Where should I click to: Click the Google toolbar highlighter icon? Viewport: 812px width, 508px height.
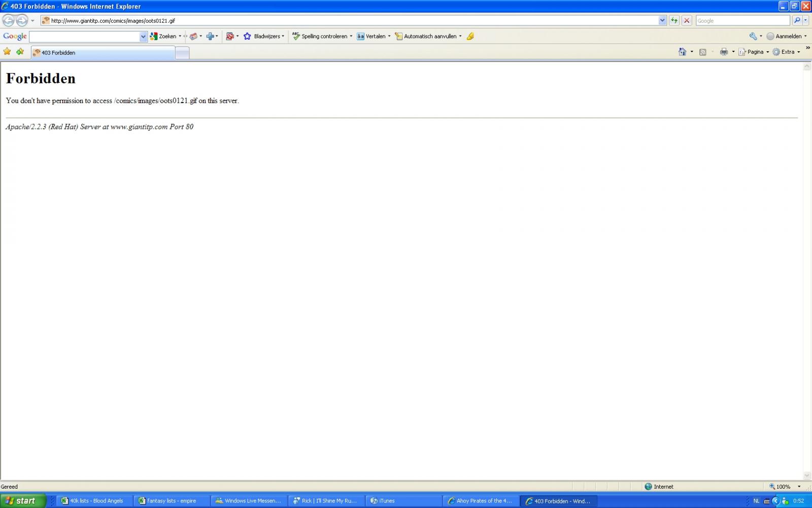click(x=470, y=36)
